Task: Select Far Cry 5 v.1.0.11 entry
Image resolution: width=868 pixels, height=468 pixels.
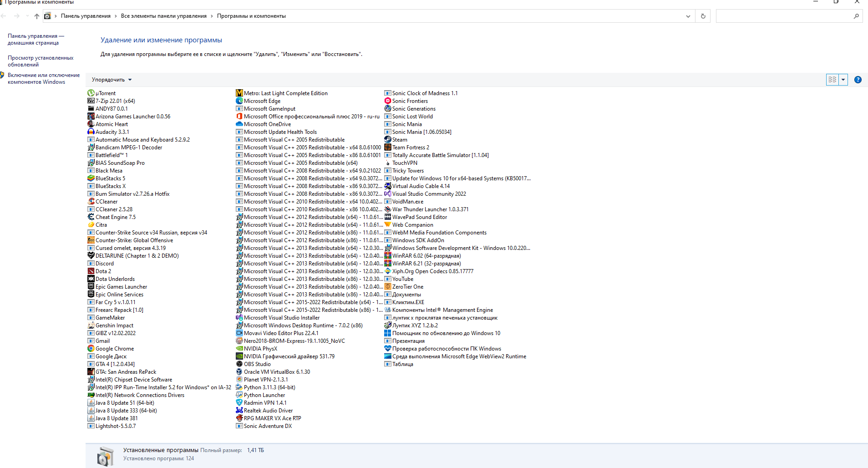Action: point(112,302)
